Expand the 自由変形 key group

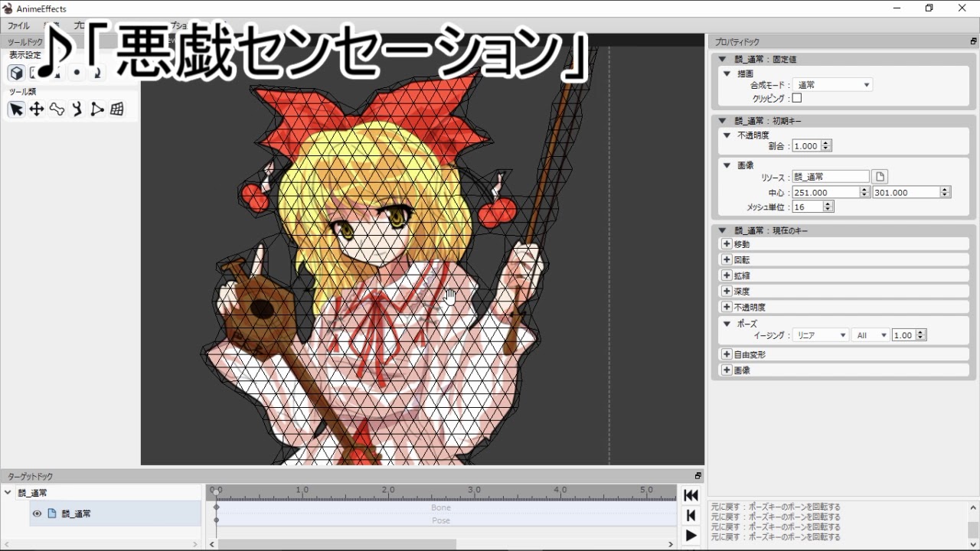(x=727, y=354)
